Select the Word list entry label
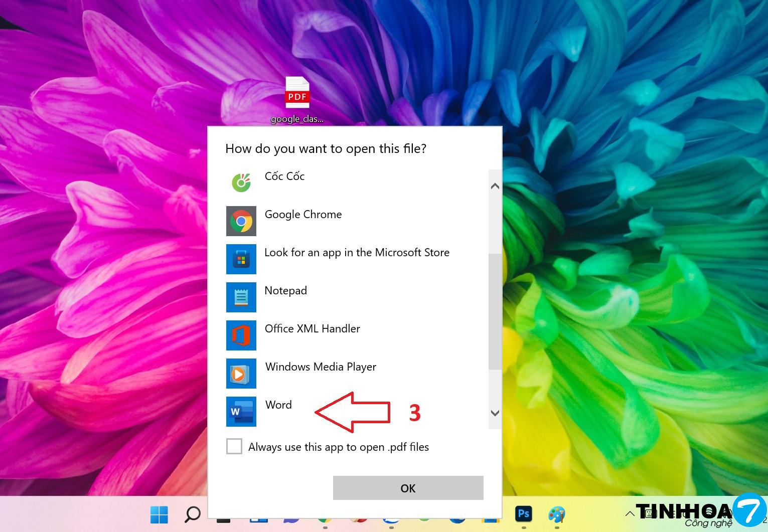 (x=278, y=405)
